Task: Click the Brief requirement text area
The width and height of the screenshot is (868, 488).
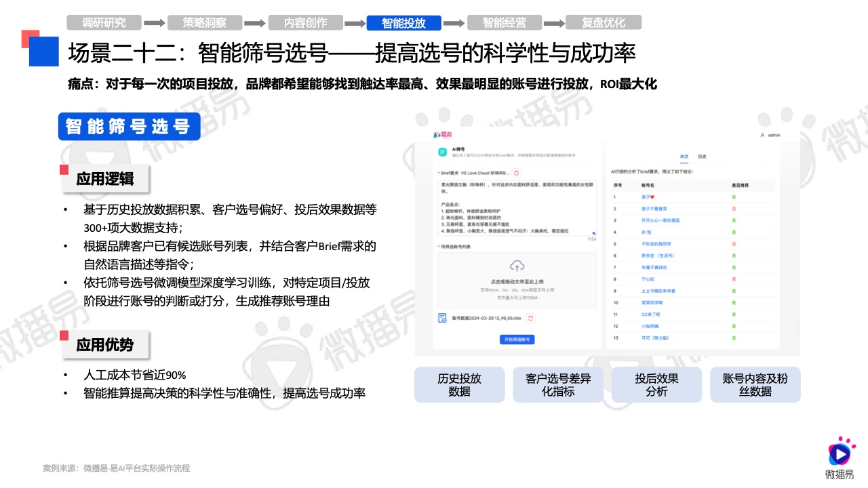Action: coord(515,207)
